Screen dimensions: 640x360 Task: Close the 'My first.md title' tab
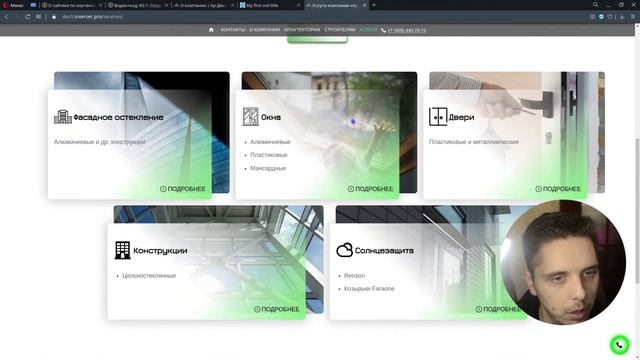coord(298,5)
